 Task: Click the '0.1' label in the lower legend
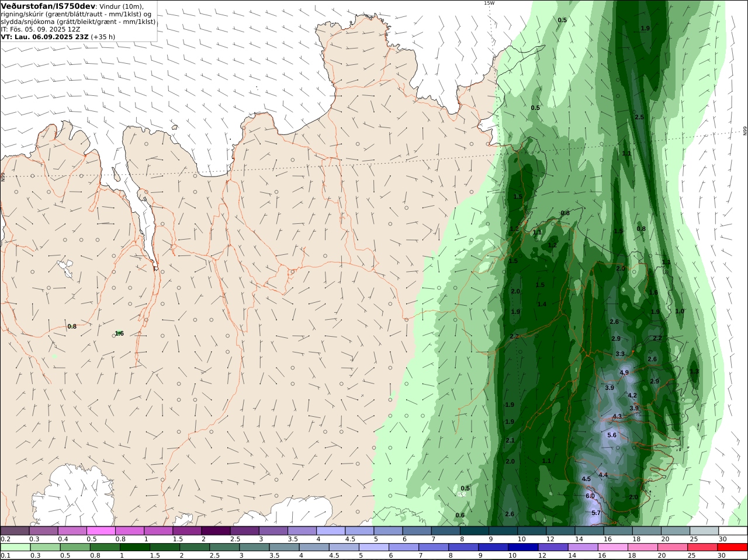[5, 555]
